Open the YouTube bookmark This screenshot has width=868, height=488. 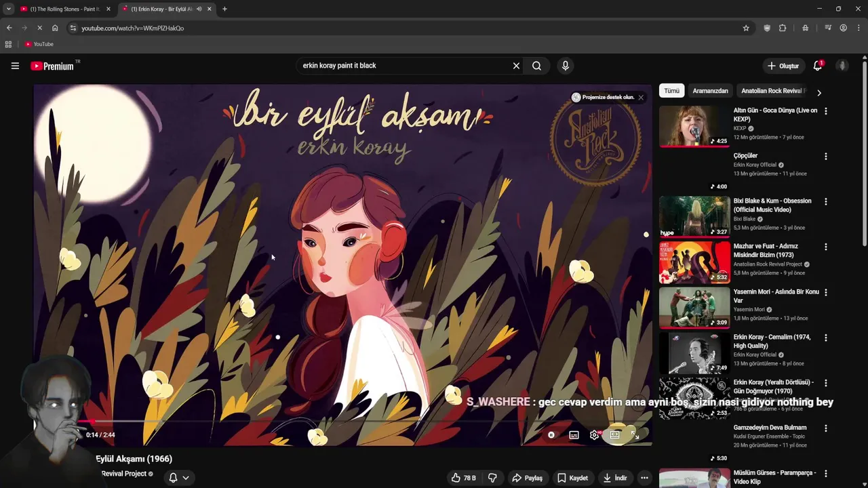pos(39,44)
